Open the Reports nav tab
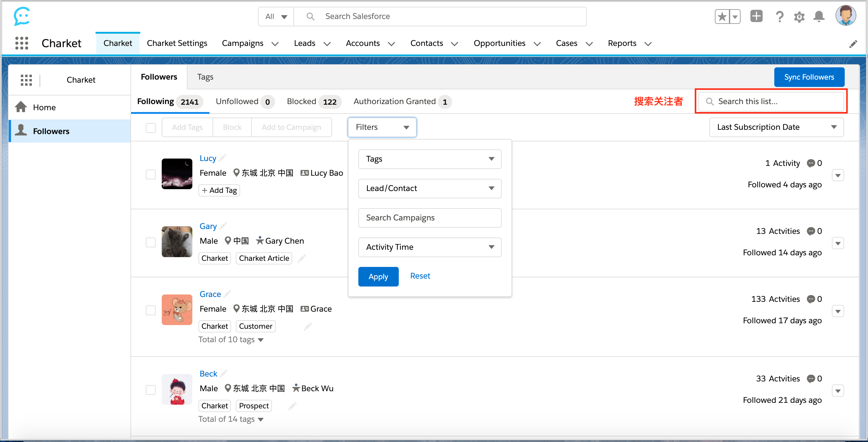This screenshot has width=868, height=442. coord(622,43)
